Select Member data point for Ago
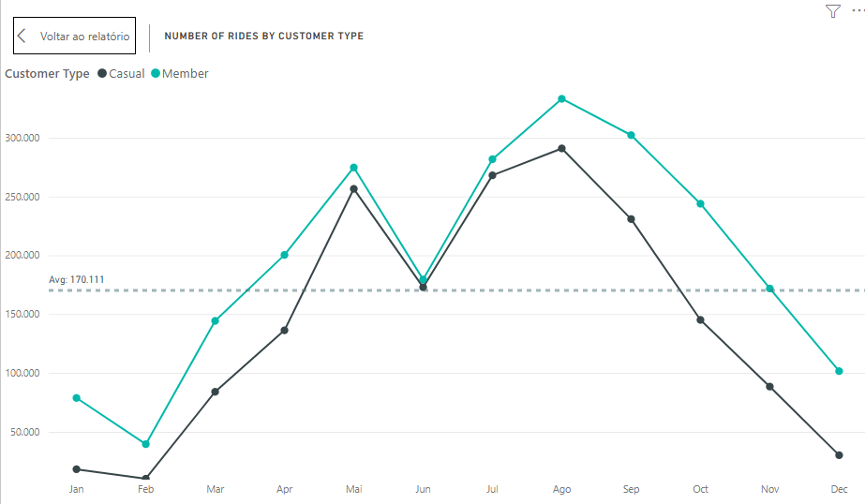This screenshot has height=504, width=865. [561, 98]
